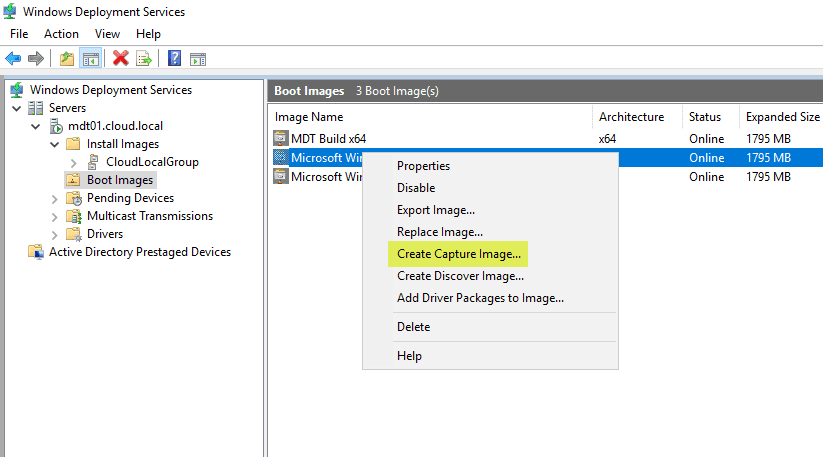823x457 pixels.
Task: Expand the CloudLocalGroup tree node
Action: point(74,162)
